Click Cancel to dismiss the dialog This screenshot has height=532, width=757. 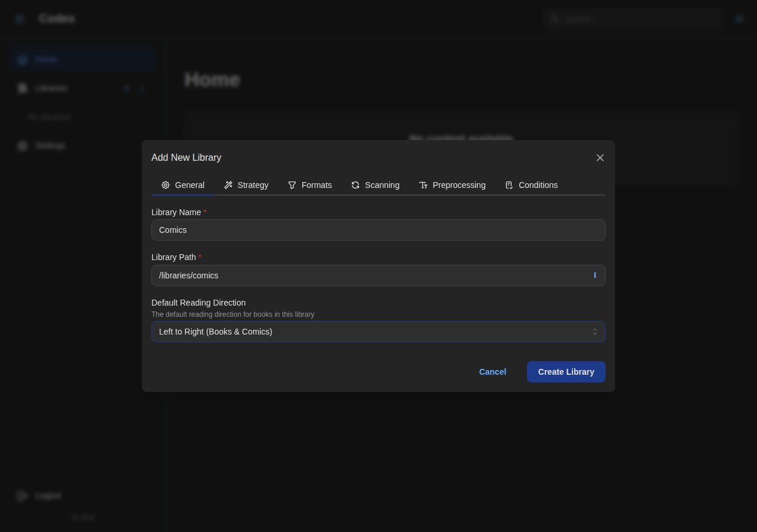tap(492, 372)
